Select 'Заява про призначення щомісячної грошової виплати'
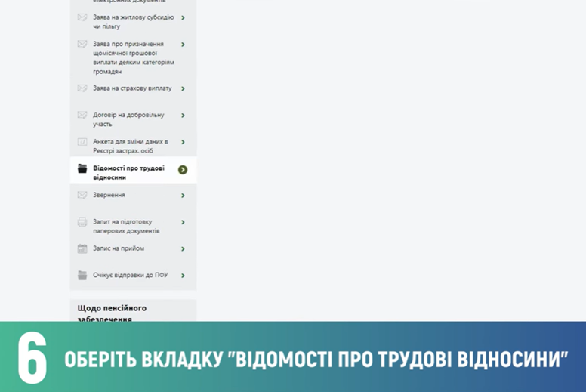 click(133, 57)
